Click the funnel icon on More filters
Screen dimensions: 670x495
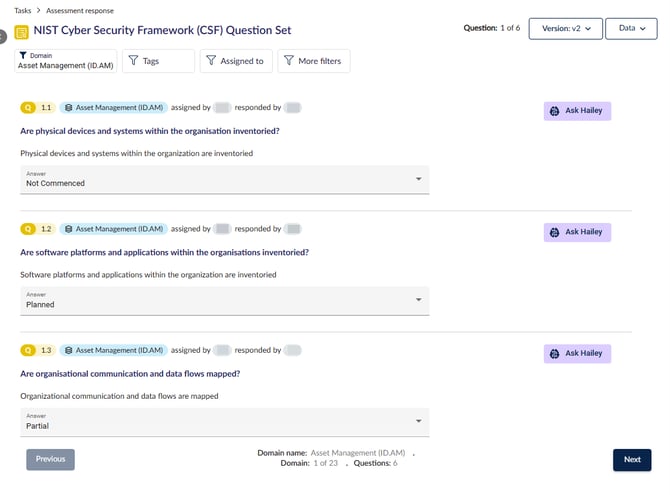point(287,61)
